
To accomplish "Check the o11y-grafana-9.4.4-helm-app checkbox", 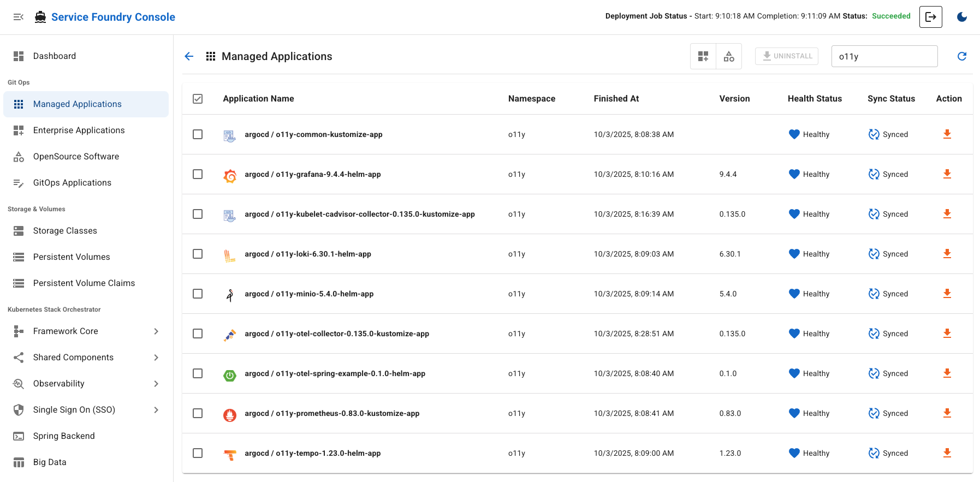I will 198,174.
